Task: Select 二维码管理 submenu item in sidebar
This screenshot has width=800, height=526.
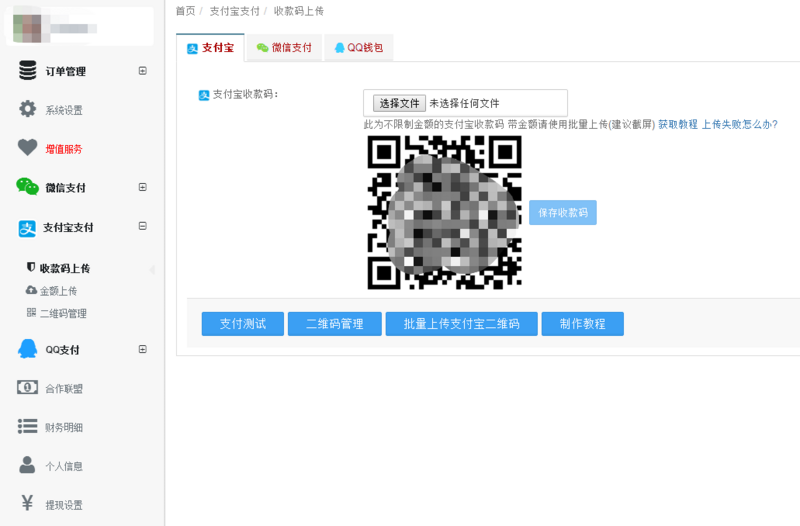Action: click(x=63, y=313)
